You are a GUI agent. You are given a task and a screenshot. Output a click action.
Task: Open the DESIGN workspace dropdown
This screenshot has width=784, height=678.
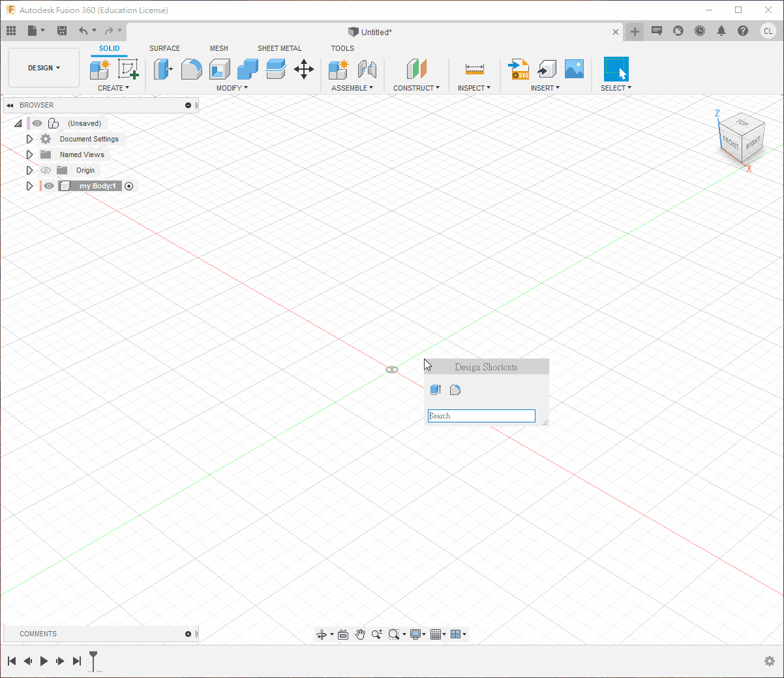[x=44, y=68]
